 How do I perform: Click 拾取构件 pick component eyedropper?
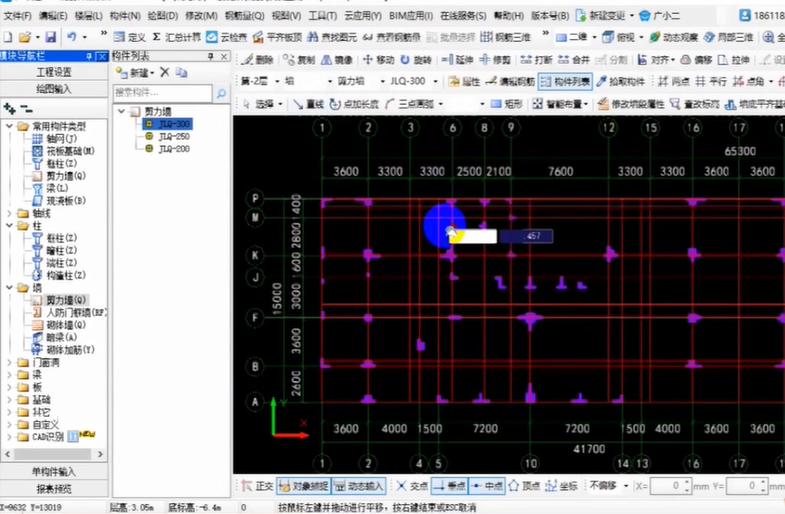[x=621, y=82]
